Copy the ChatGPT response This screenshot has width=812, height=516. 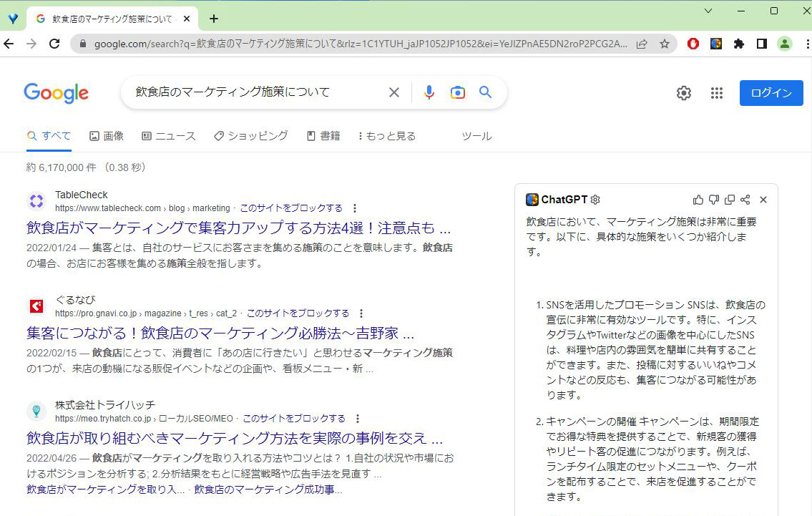729,200
